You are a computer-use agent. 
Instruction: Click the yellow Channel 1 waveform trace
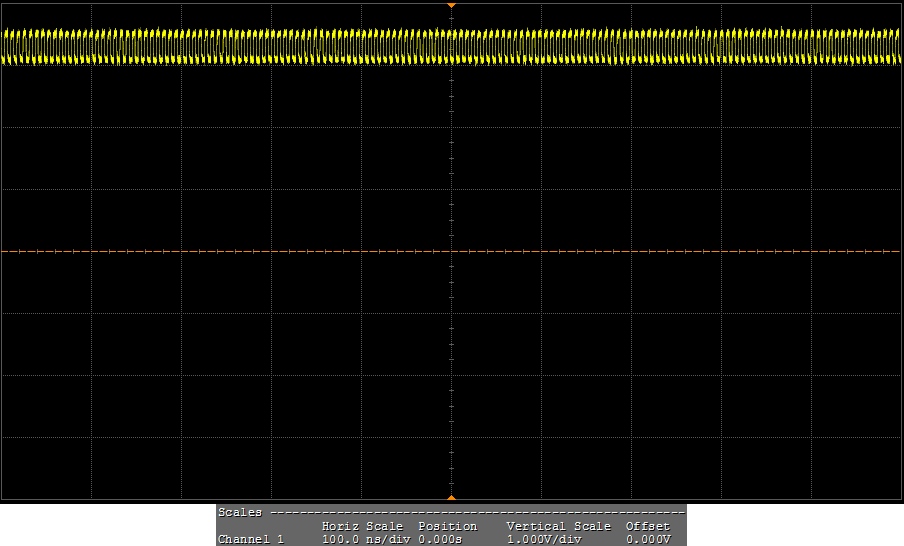click(x=300, y=47)
